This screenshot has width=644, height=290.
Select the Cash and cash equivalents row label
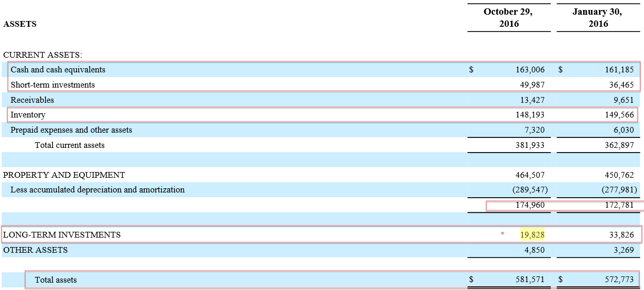tap(58, 70)
